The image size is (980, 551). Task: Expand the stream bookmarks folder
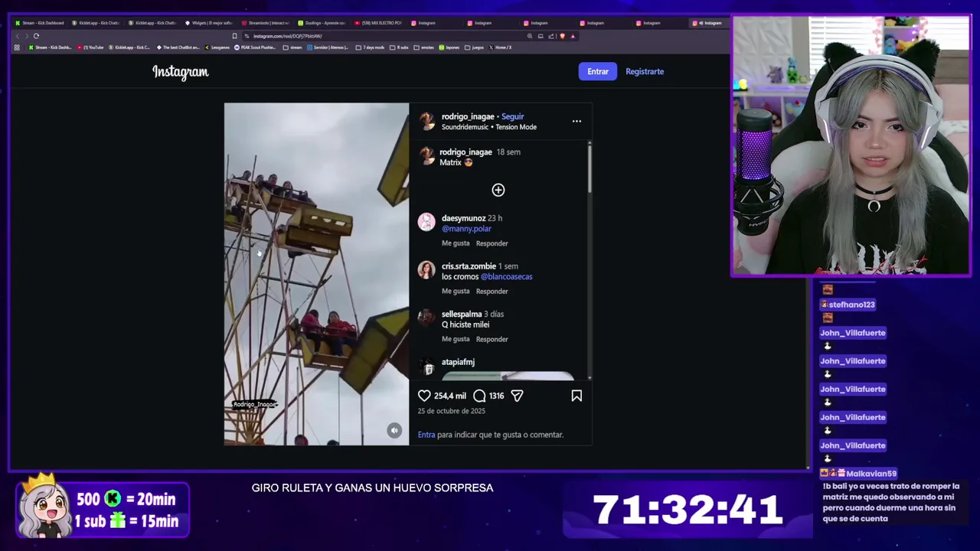292,47
